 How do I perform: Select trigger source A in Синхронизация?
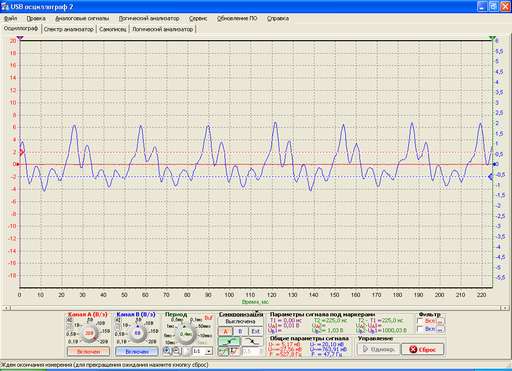226,331
